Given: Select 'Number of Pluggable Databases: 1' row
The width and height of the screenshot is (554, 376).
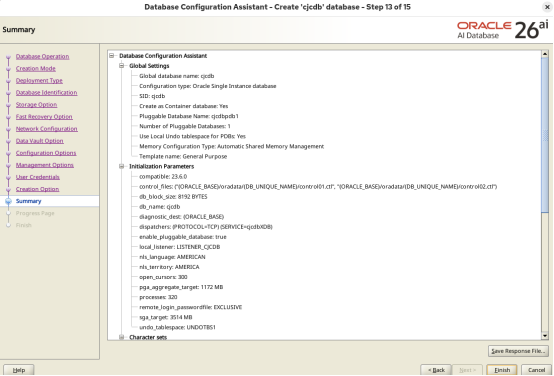Looking at the screenshot, I should pyautogui.click(x=185, y=126).
